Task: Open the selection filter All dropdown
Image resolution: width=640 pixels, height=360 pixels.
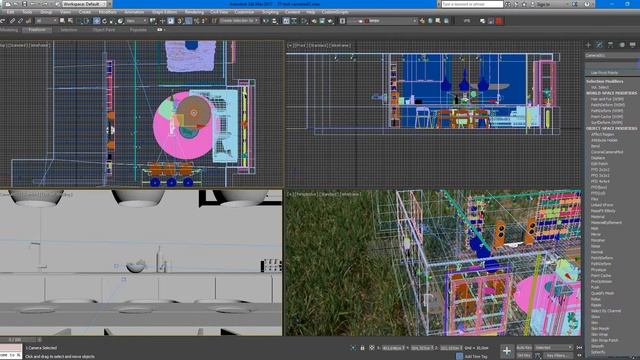Action: [x=46, y=21]
